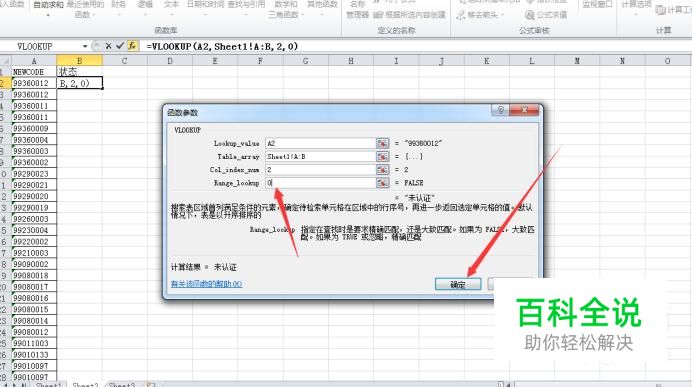Collapse dialog via Lookup_value range selector icon
Image resolution: width=692 pixels, height=387 pixels.
[382, 143]
